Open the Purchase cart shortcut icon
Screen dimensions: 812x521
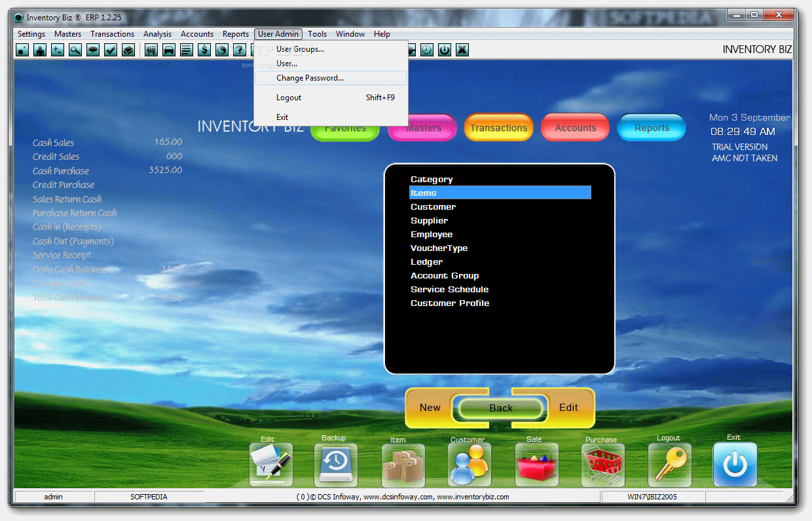603,465
